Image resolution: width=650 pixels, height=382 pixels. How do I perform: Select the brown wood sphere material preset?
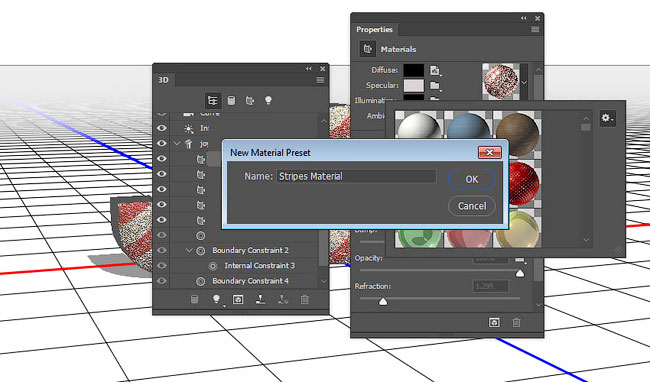(517, 133)
